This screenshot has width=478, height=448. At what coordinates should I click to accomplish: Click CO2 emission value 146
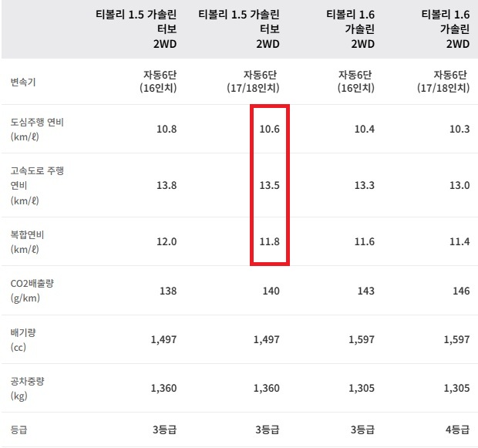tap(461, 291)
